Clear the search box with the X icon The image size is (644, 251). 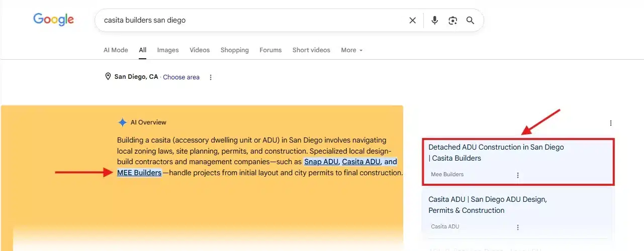[412, 21]
